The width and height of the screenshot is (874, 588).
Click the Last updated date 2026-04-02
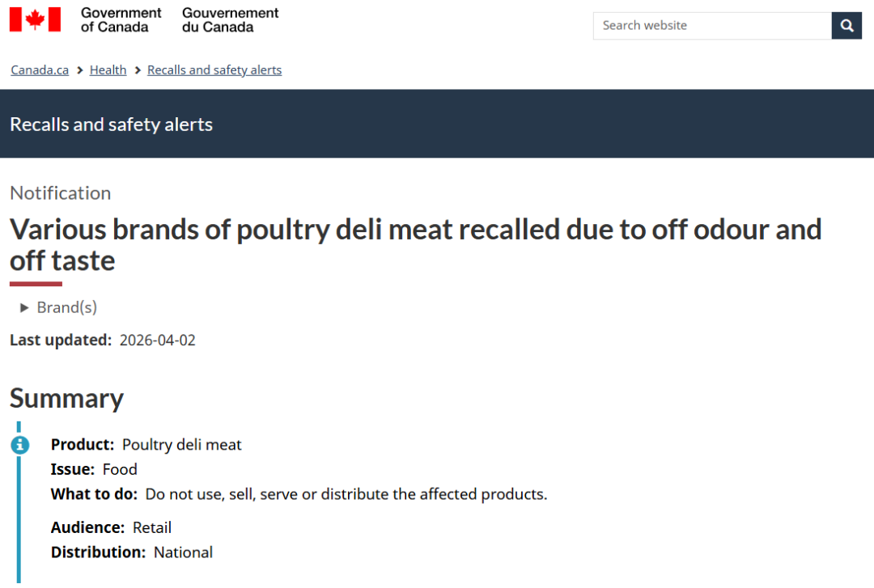(x=158, y=340)
